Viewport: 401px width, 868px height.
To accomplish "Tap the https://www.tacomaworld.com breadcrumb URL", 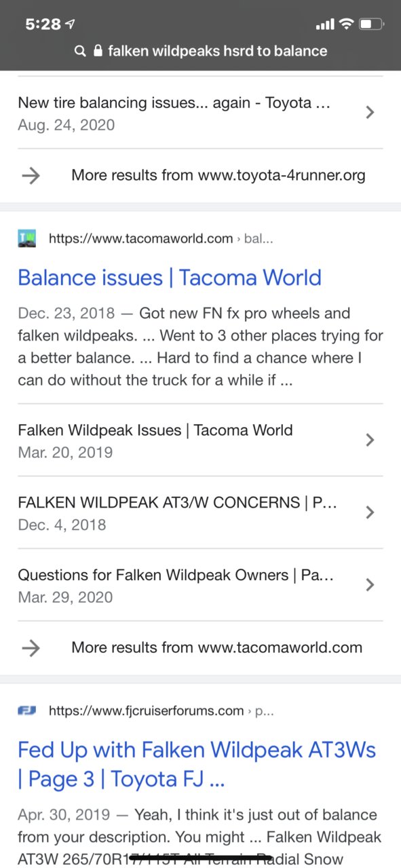I will tap(141, 238).
